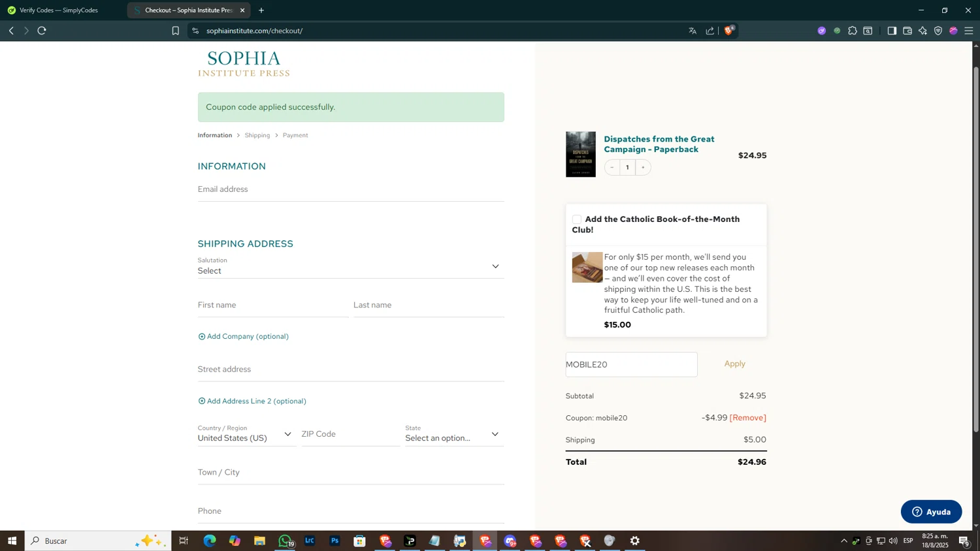Image resolution: width=980 pixels, height=551 pixels.
Task: Open the tab search icon
Action: click(868, 31)
